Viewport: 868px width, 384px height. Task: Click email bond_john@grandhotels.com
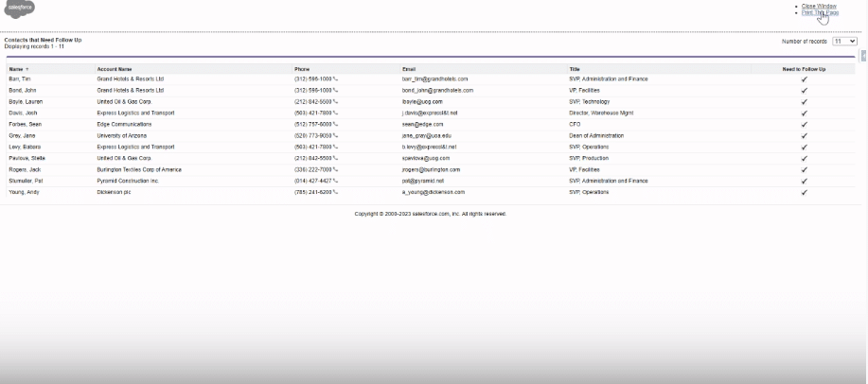coord(437,90)
